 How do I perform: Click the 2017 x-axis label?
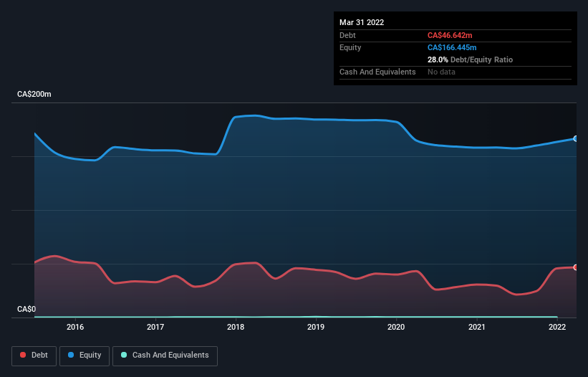pos(155,327)
